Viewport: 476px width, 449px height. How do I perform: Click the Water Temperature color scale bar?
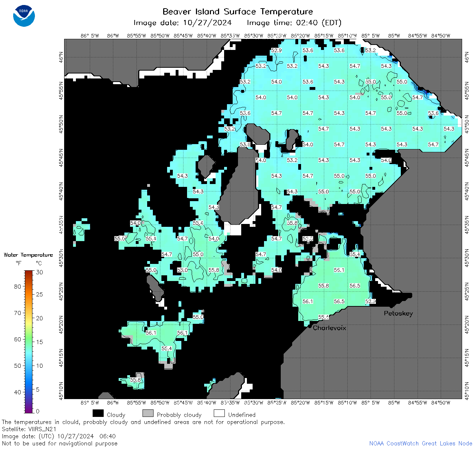(x=29, y=342)
